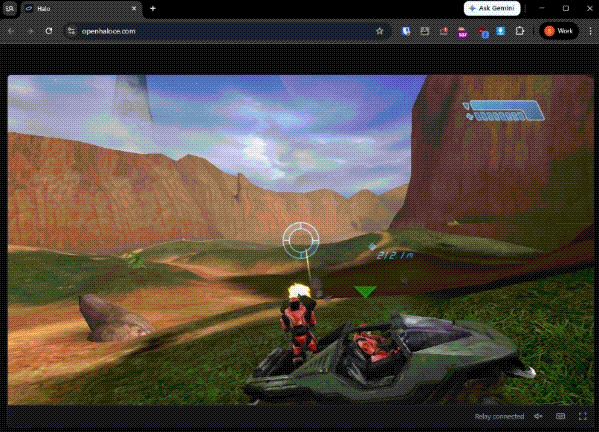Enter fullscreen mode for the Halo game

pos(583,416)
